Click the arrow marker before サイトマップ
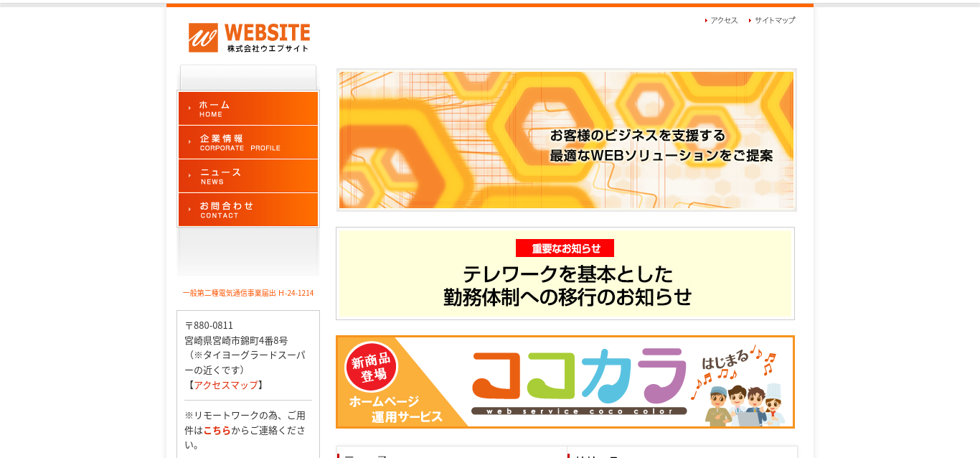This screenshot has height=458, width=980. coord(748,21)
